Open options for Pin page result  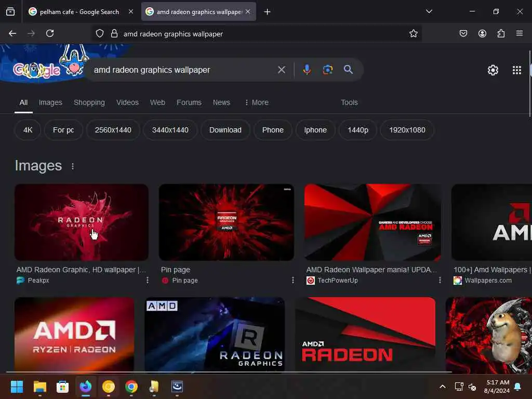coord(293,280)
